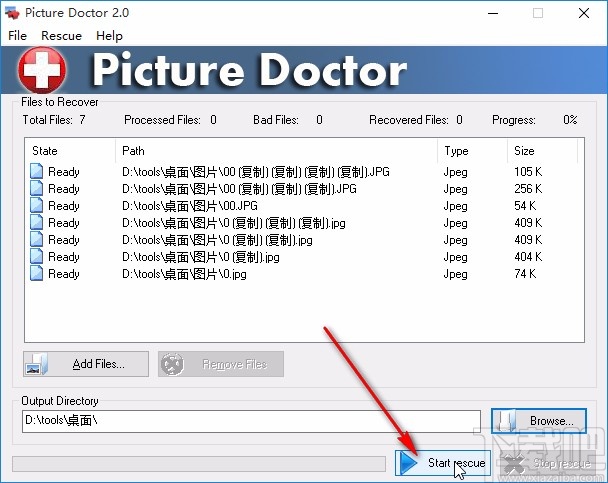Click the rescue progress bar
This screenshot has width=608, height=483.
[199, 464]
